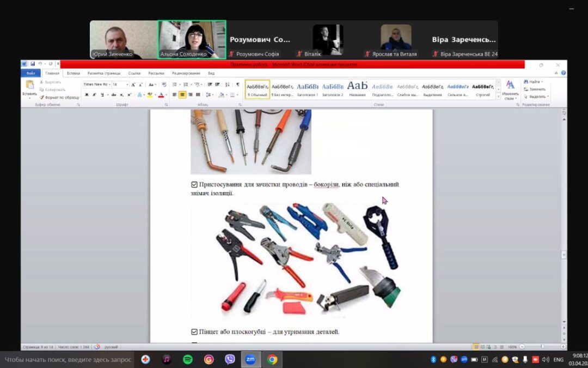Viewport: 588px width, 368px height.
Task: Center align the paragraph text
Action: [x=182, y=95]
